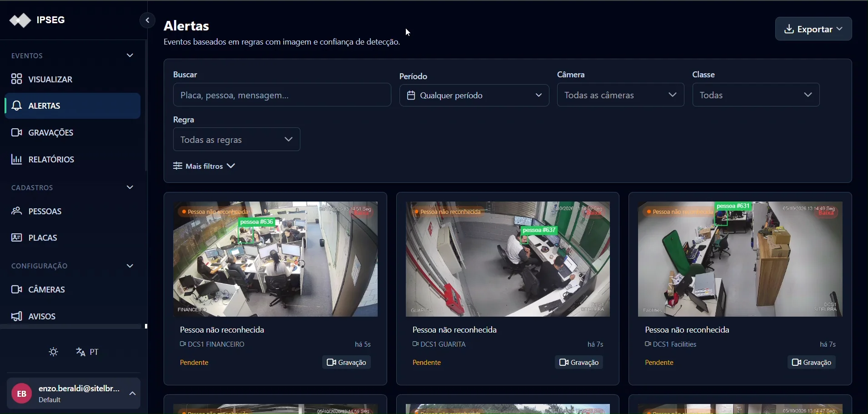This screenshot has width=868, height=414.
Task: Click the IPSEG logo icon
Action: pyautogui.click(x=20, y=20)
